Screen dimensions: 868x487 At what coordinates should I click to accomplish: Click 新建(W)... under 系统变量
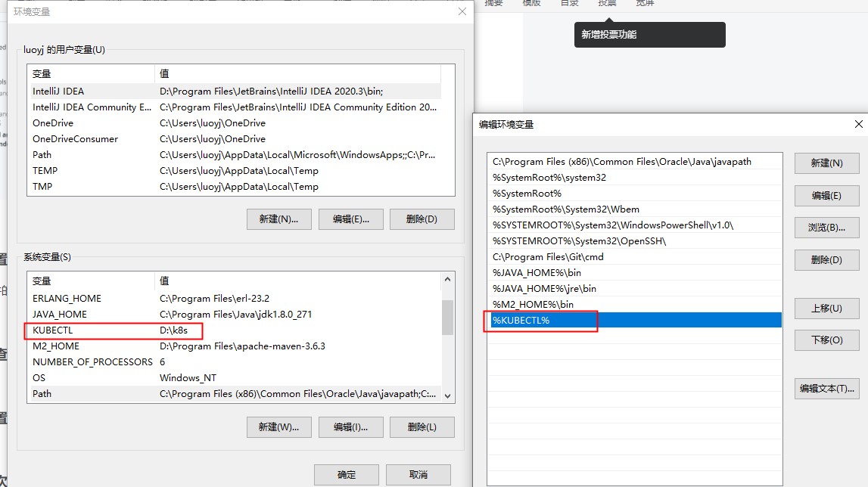pos(277,427)
